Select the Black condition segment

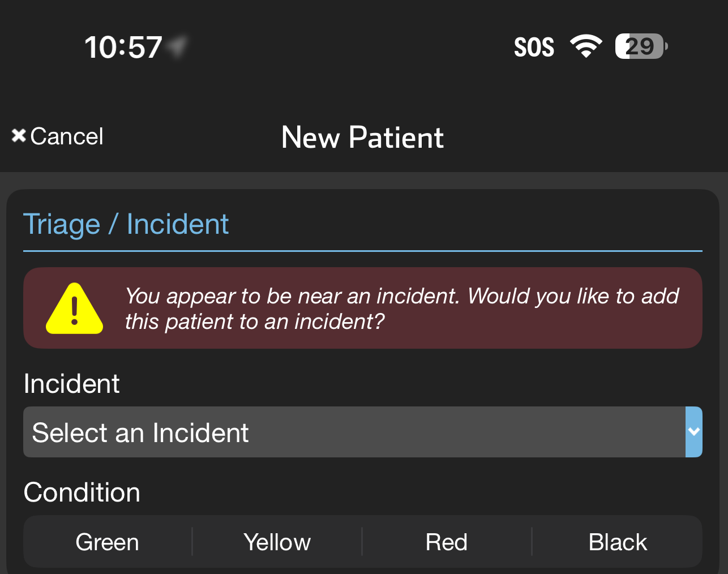(x=618, y=542)
